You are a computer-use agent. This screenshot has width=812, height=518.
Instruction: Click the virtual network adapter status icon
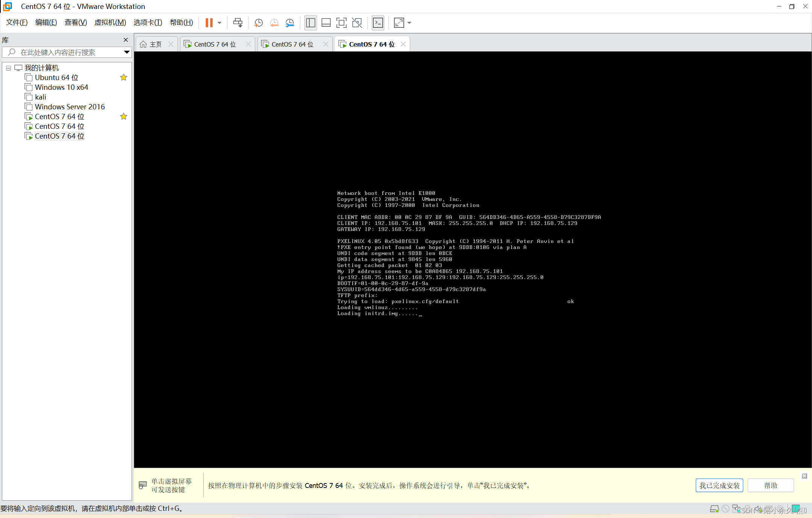(x=735, y=509)
